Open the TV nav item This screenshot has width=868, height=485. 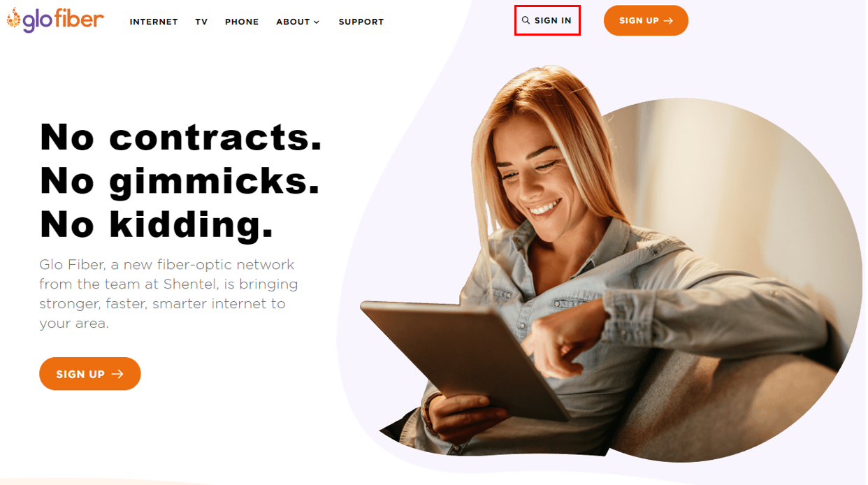click(201, 22)
